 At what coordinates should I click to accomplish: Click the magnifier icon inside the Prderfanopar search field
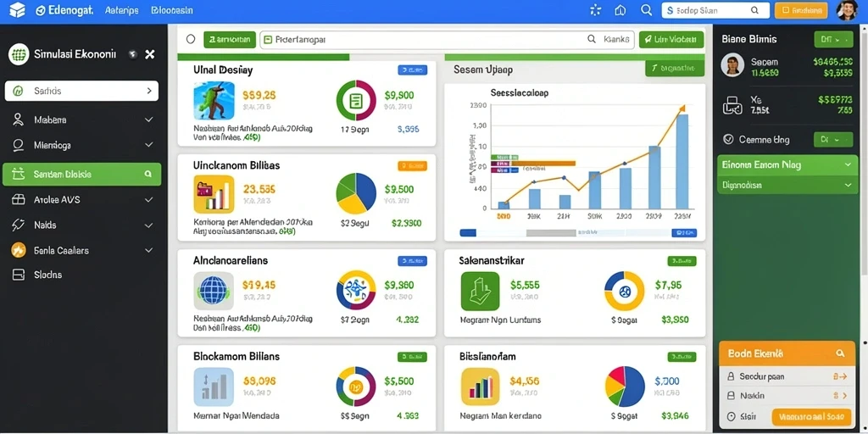pyautogui.click(x=592, y=39)
